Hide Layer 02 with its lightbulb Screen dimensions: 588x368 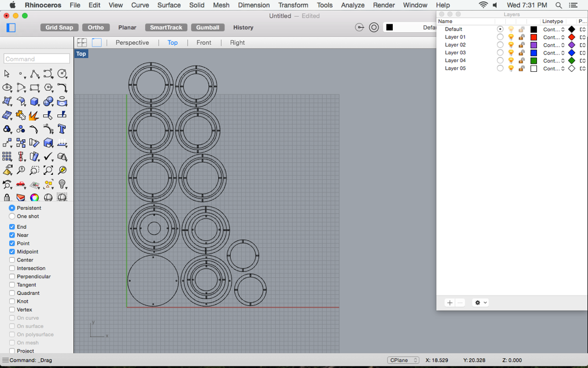pyautogui.click(x=510, y=45)
